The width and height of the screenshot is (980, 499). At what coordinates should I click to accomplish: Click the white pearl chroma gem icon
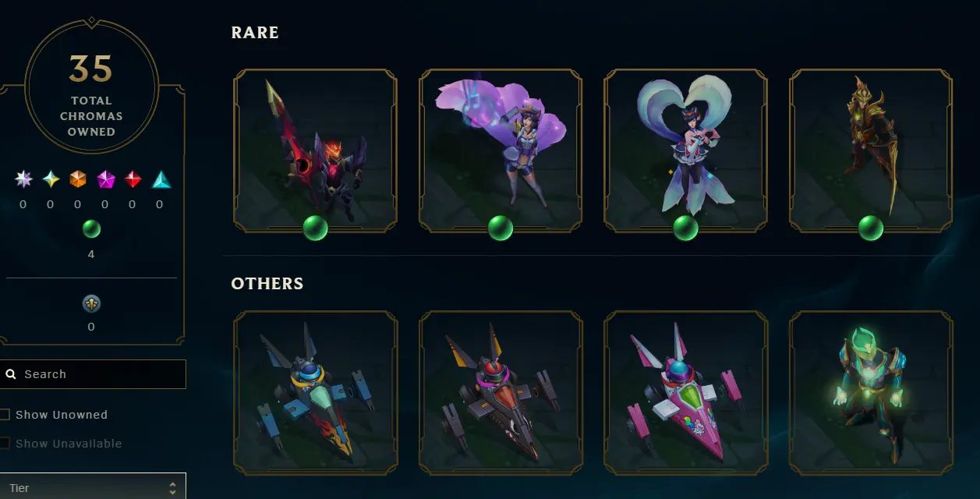tap(23, 179)
